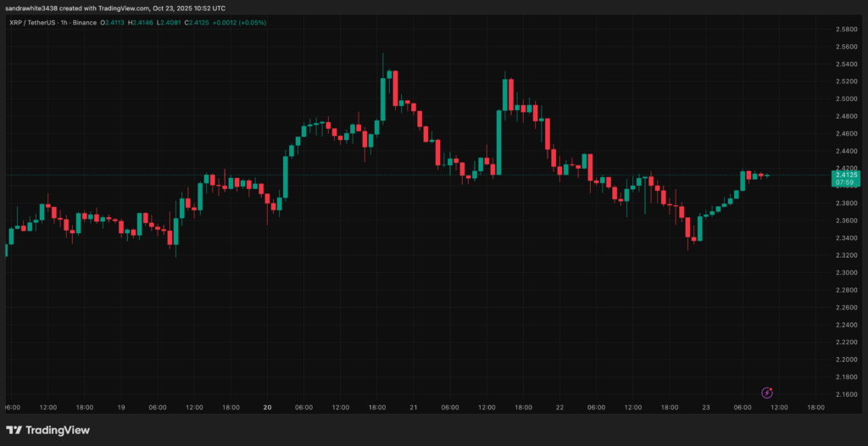Click the date label 19 on time axis
The height and width of the screenshot is (446, 868).
coord(120,407)
